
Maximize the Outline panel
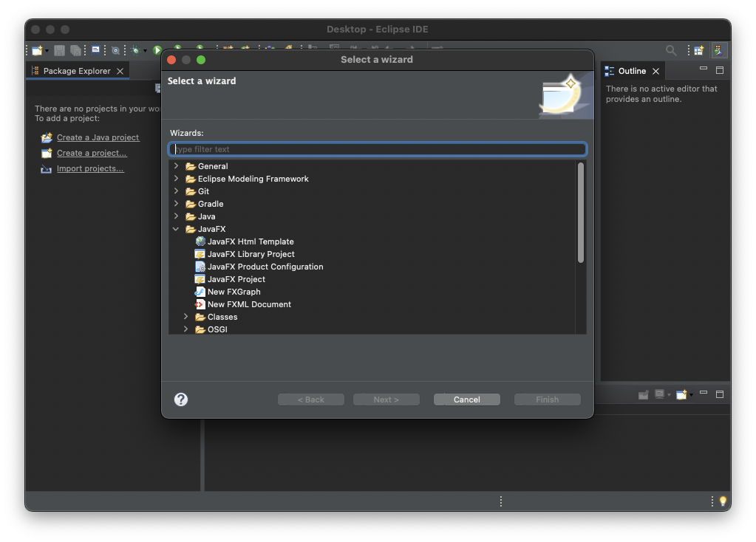coord(720,70)
